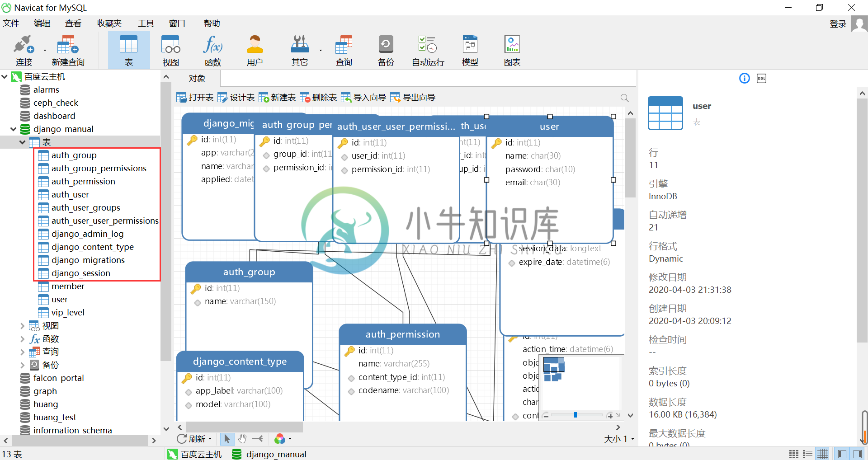Expand the 查询 queries node
The height and width of the screenshot is (460, 868).
point(22,352)
